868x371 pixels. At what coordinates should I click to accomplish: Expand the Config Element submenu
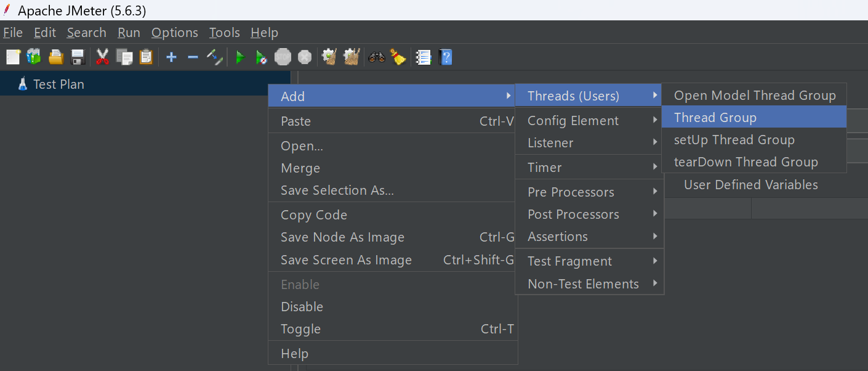tap(589, 121)
